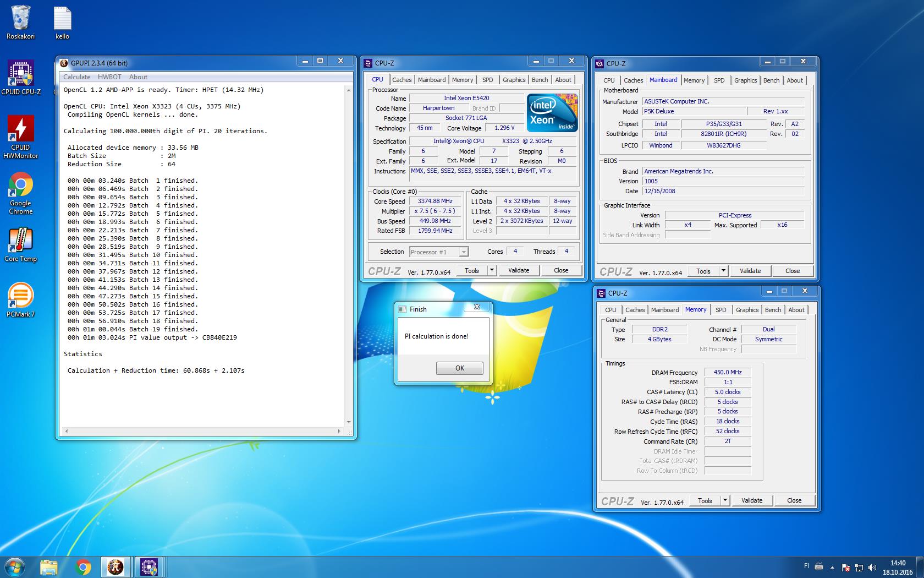This screenshot has height=578, width=924.
Task: Click GPUPI vertical scrollbar up arrow
Action: click(x=349, y=90)
